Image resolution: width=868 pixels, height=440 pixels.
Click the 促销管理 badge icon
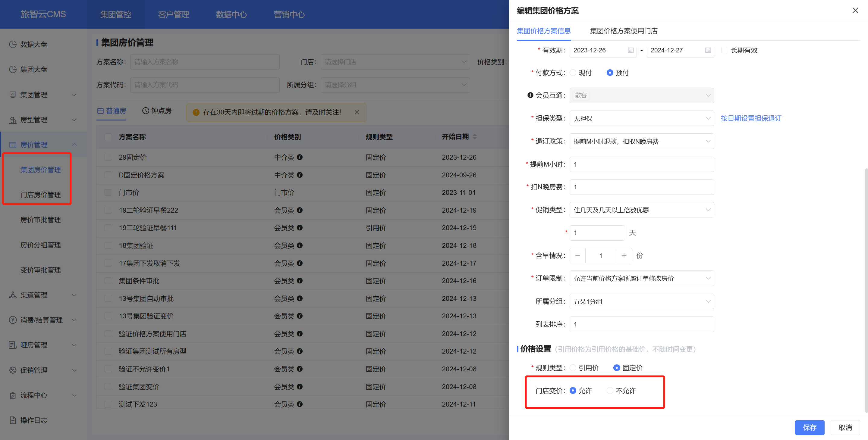click(13, 370)
